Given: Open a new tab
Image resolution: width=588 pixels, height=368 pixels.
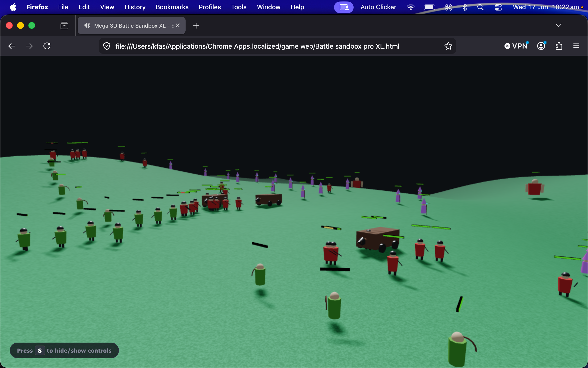Looking at the screenshot, I should (x=196, y=25).
